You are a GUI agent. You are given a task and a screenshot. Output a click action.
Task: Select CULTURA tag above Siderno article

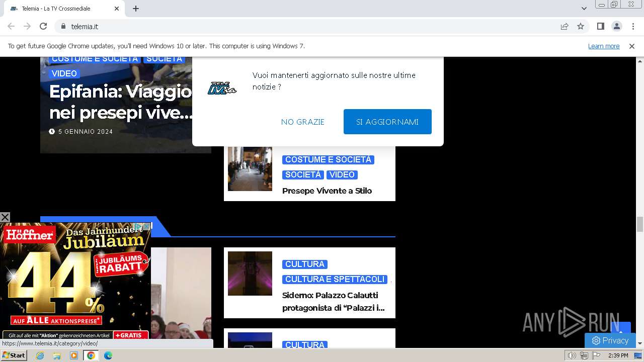click(x=305, y=264)
